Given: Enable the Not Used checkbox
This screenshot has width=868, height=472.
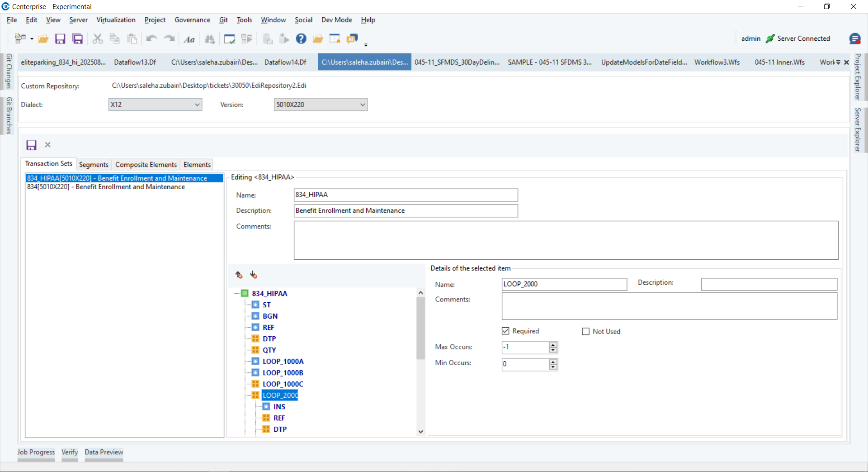Looking at the screenshot, I should pos(586,332).
